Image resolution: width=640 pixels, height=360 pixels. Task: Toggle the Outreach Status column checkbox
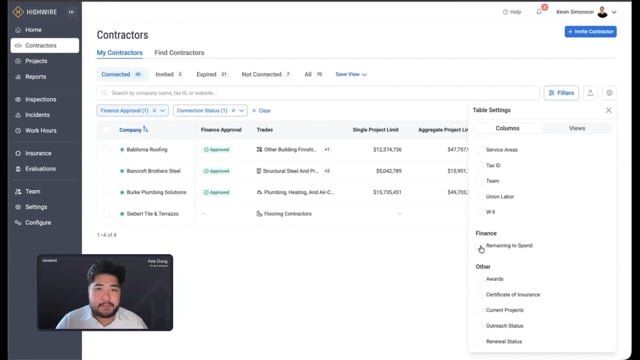[x=480, y=326]
